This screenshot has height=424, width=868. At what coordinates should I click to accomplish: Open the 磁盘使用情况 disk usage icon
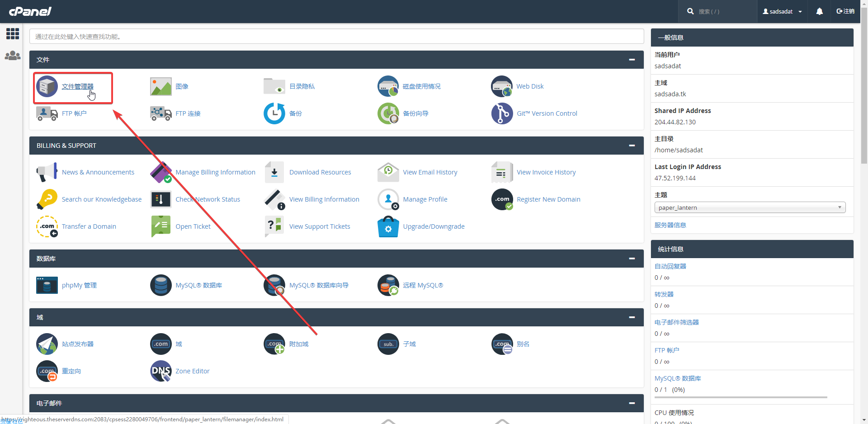click(x=388, y=86)
